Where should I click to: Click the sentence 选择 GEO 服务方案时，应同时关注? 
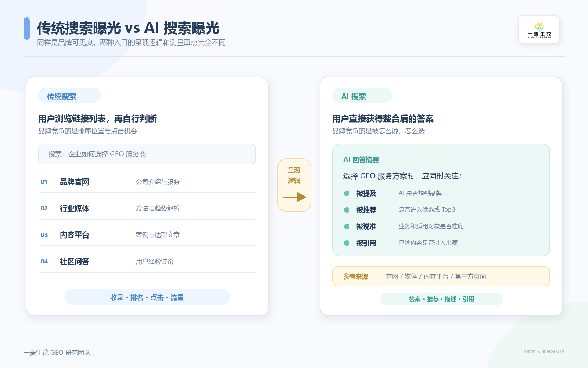pos(402,176)
